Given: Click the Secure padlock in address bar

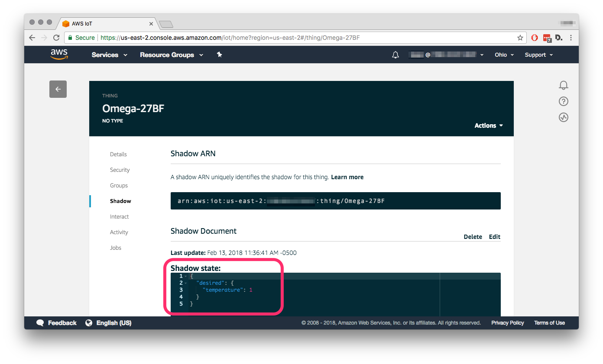Looking at the screenshot, I should click(x=70, y=38).
